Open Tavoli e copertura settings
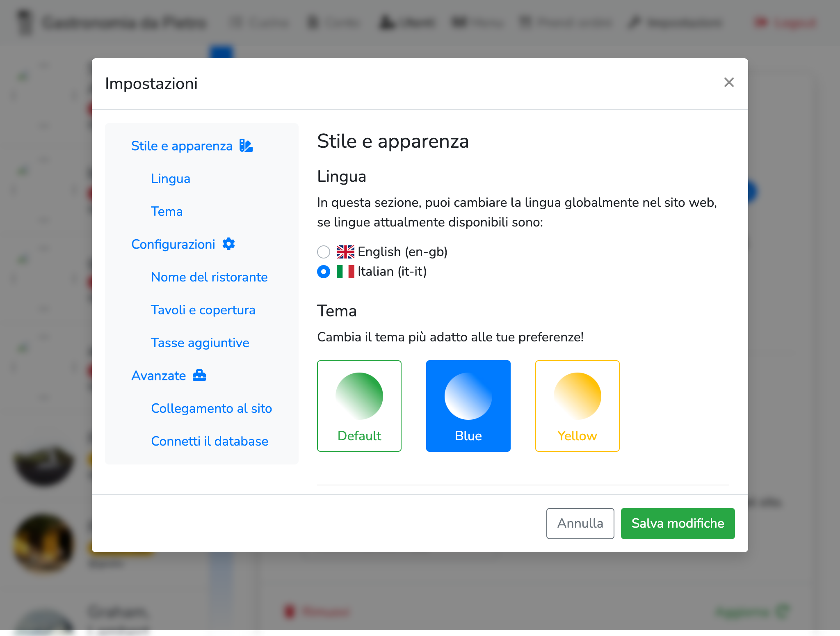 point(203,310)
